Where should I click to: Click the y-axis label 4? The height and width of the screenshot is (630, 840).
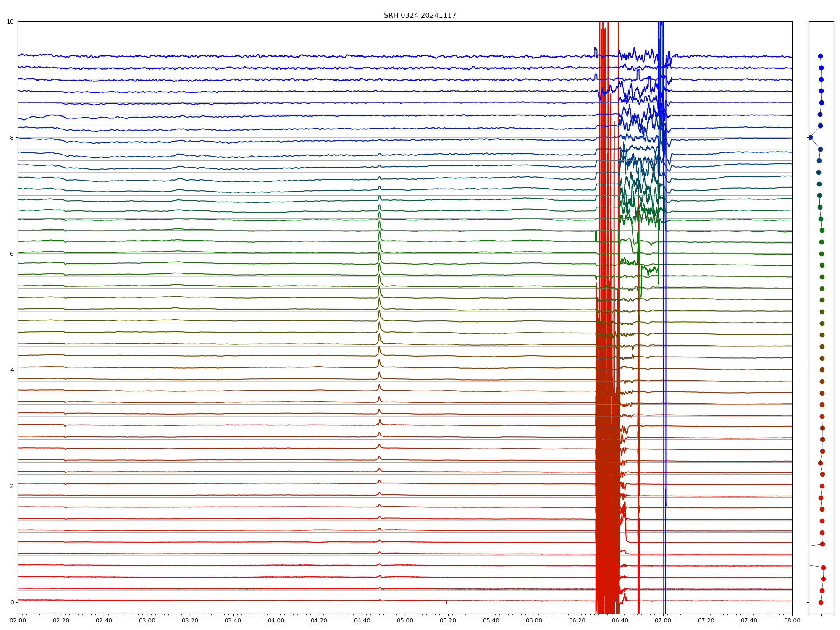pos(12,370)
